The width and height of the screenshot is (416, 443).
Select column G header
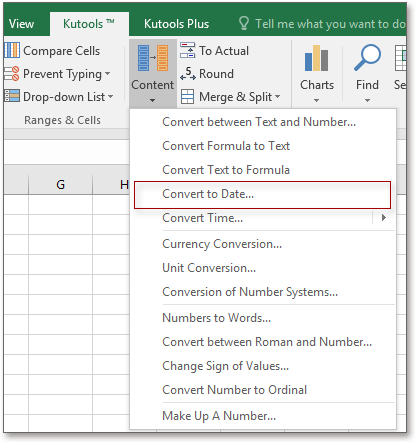pos(60,184)
